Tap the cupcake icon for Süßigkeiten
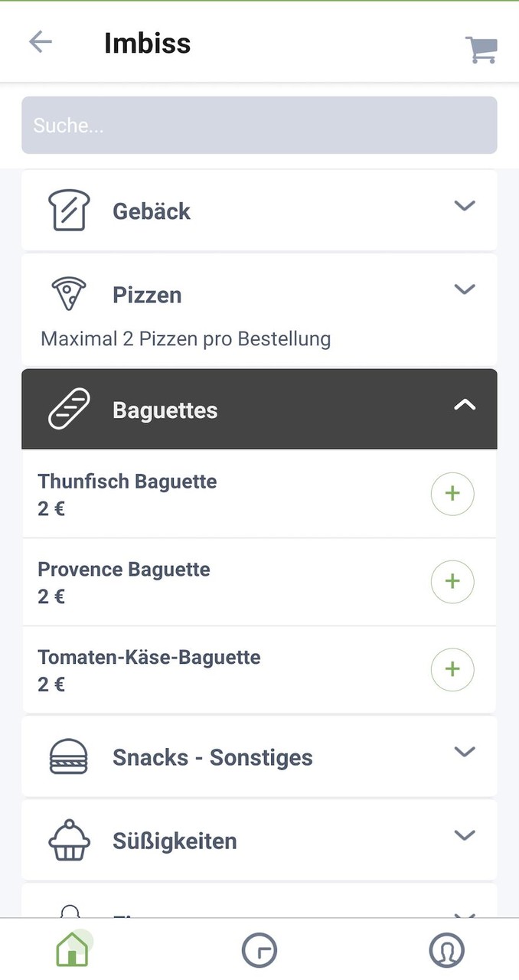 [69, 840]
